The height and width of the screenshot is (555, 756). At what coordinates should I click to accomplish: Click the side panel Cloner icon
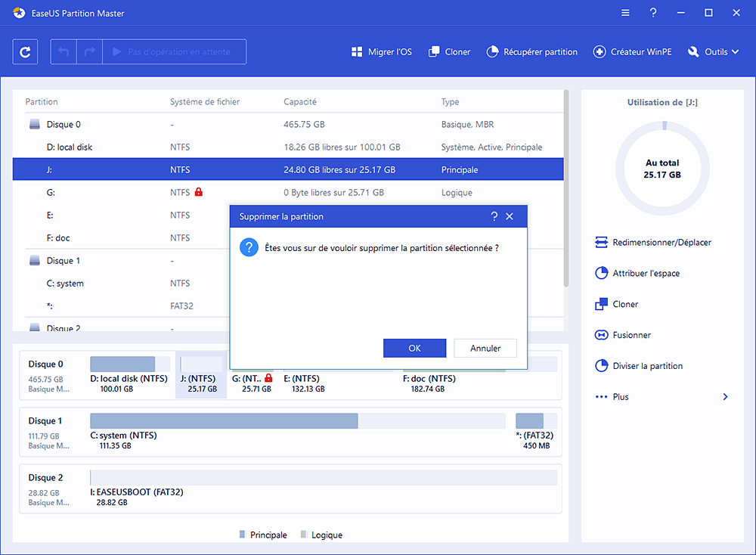pyautogui.click(x=601, y=304)
